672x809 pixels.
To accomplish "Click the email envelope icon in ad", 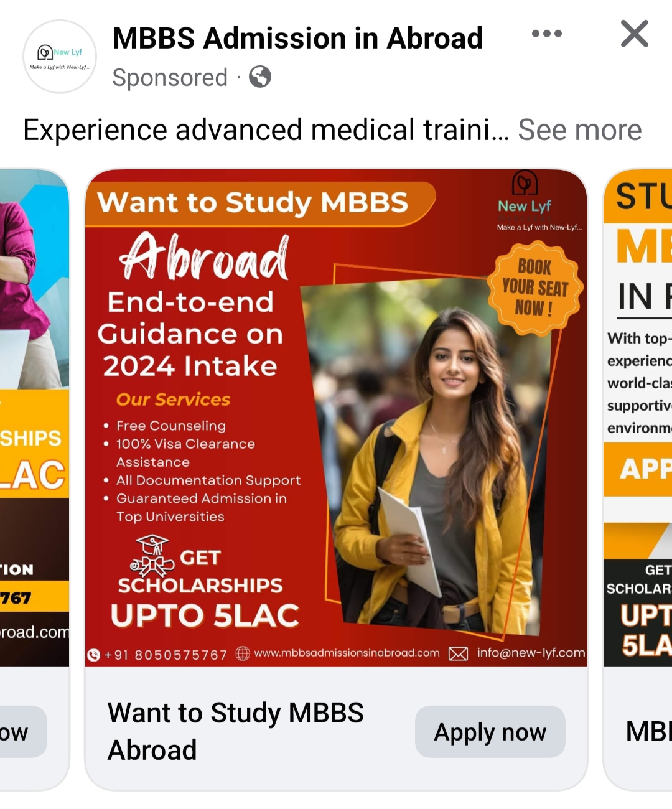I will [x=459, y=654].
